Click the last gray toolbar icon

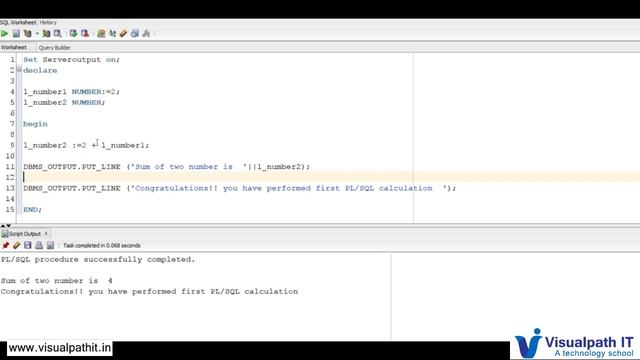tap(146, 33)
